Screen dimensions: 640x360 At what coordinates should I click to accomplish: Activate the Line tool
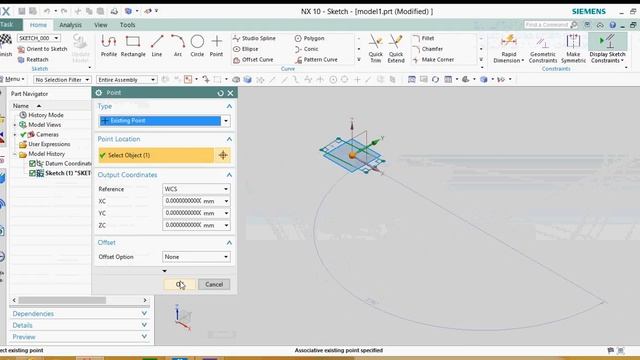tap(157, 46)
